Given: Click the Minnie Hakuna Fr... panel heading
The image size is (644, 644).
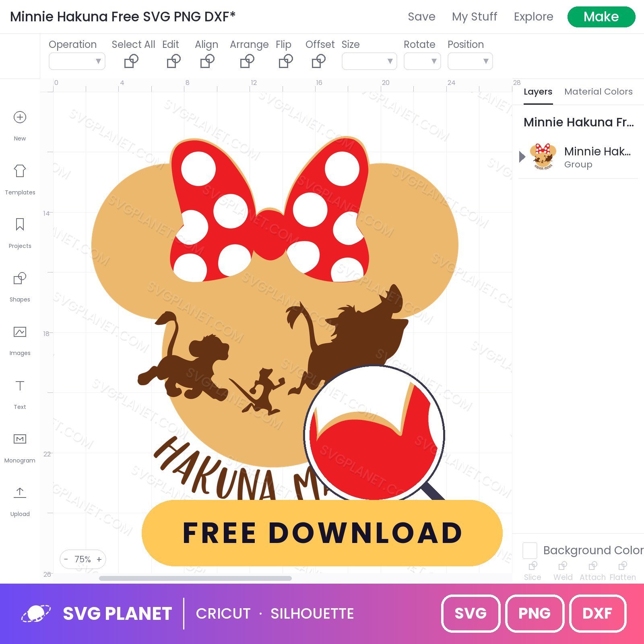Looking at the screenshot, I should pos(578,122).
